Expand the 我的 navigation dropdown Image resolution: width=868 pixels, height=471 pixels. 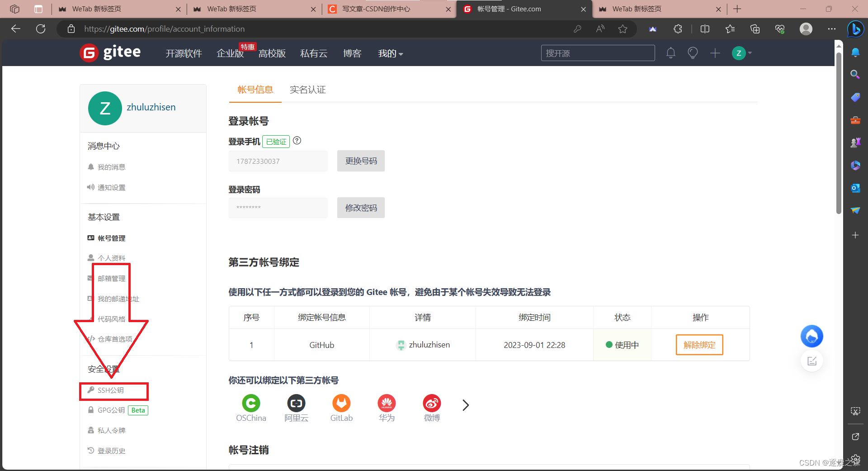pyautogui.click(x=390, y=53)
